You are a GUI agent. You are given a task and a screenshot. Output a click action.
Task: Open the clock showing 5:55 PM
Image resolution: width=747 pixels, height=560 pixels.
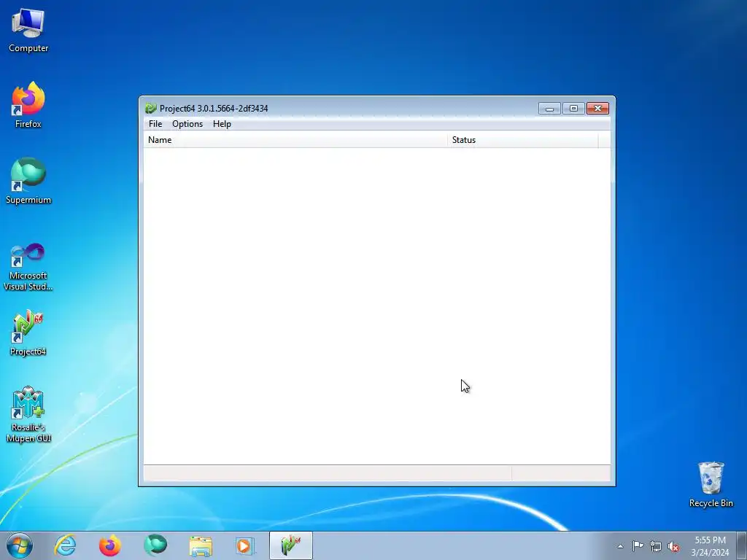pos(710,546)
